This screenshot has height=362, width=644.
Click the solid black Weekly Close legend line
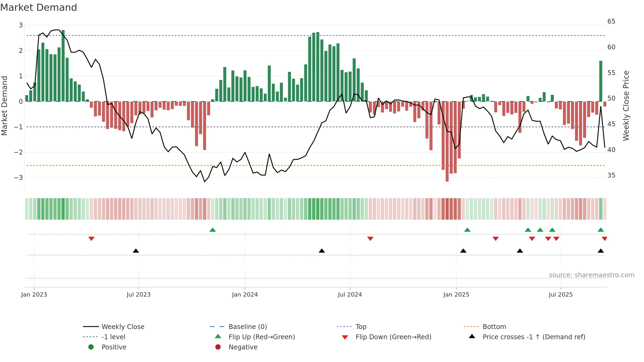[x=91, y=327]
